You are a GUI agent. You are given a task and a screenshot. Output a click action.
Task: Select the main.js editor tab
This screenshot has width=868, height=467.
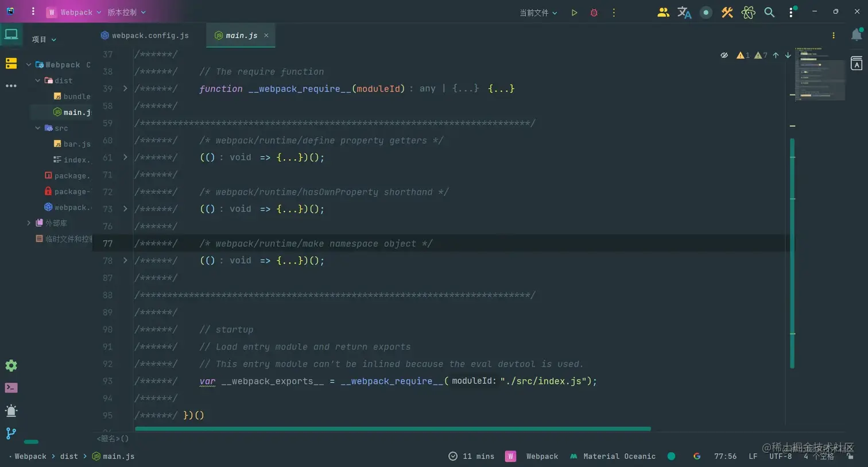(241, 36)
